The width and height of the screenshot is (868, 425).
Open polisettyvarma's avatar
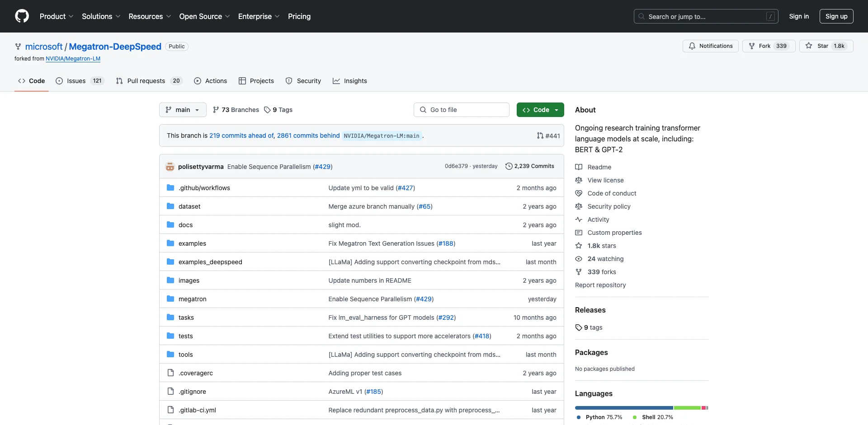pyautogui.click(x=170, y=167)
